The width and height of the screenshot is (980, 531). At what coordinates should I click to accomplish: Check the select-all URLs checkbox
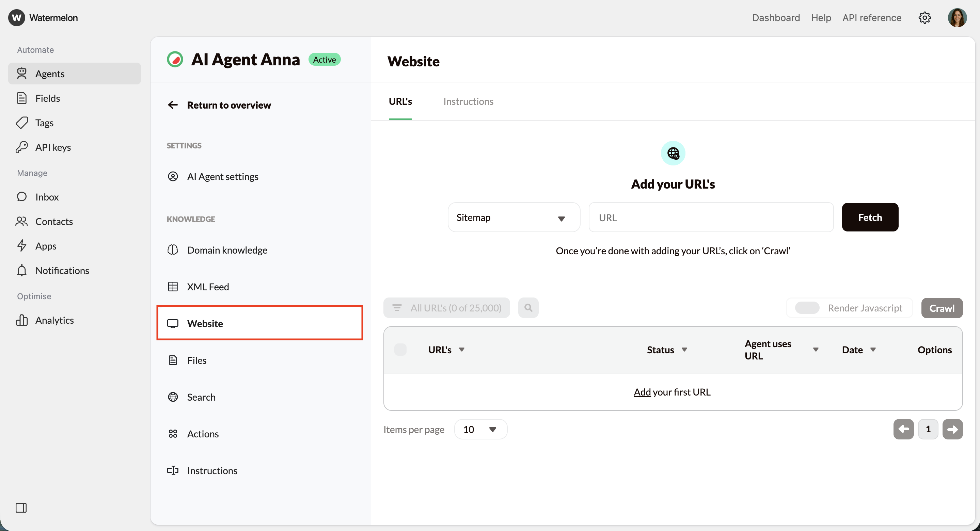tap(400, 349)
